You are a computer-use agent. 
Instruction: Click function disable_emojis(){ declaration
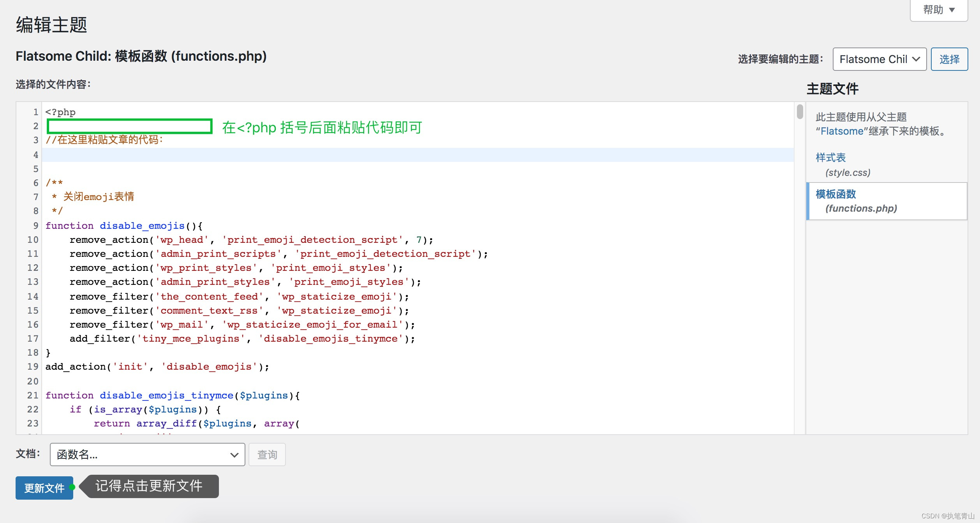[x=124, y=226]
